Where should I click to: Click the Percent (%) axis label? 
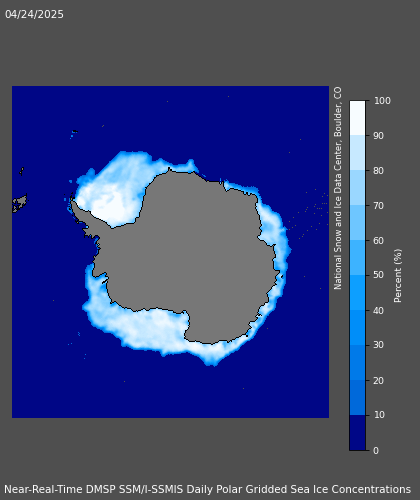tap(398, 276)
